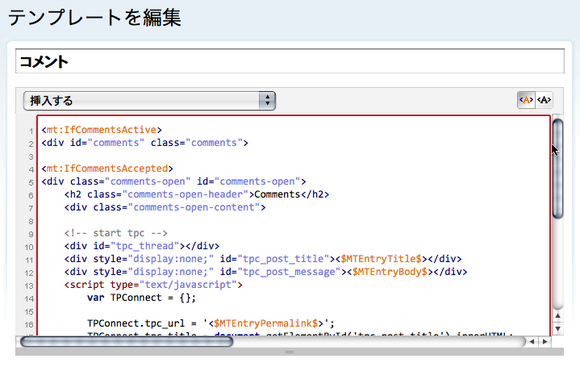This screenshot has height=367, width=580.
Task: Click the vertical scrollbar down arrow
Action: click(x=558, y=329)
